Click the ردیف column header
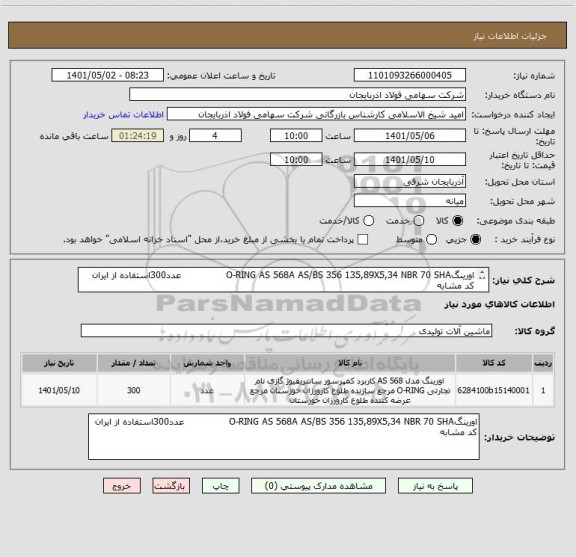 pyautogui.click(x=543, y=363)
